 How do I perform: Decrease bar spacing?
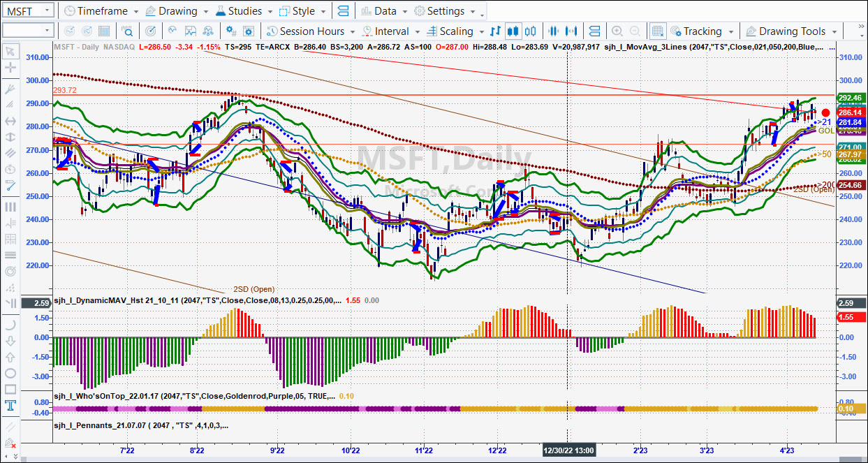[554, 31]
